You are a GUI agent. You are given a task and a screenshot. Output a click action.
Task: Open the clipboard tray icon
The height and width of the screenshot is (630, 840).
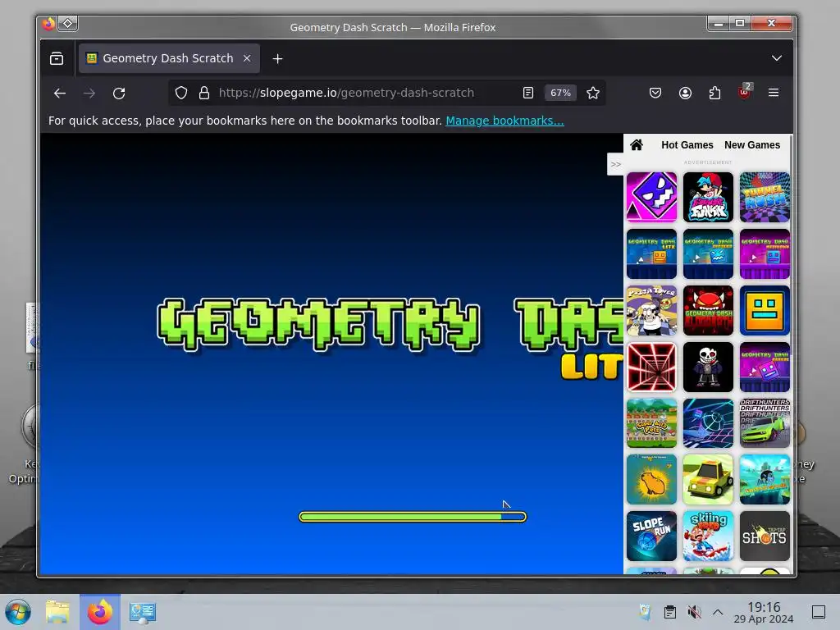[x=669, y=612]
